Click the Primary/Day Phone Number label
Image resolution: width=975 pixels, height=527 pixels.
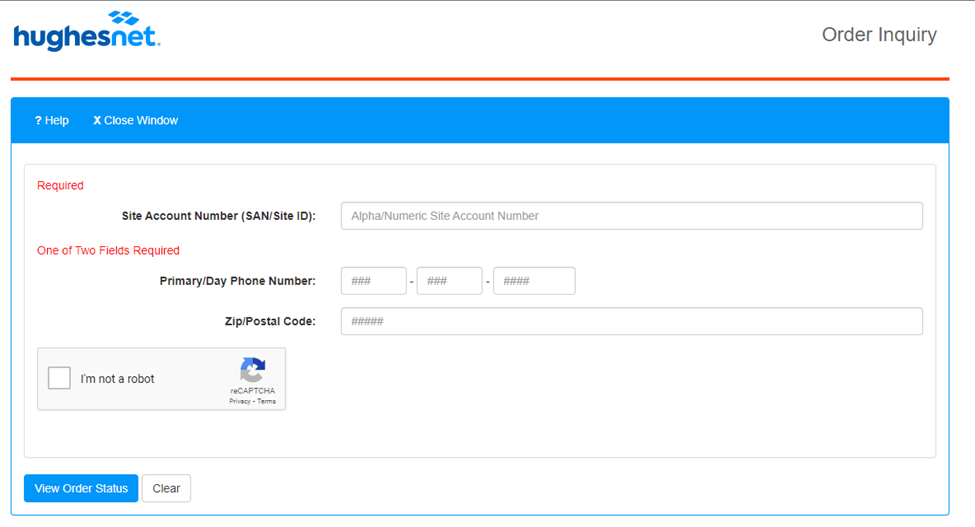(x=237, y=281)
